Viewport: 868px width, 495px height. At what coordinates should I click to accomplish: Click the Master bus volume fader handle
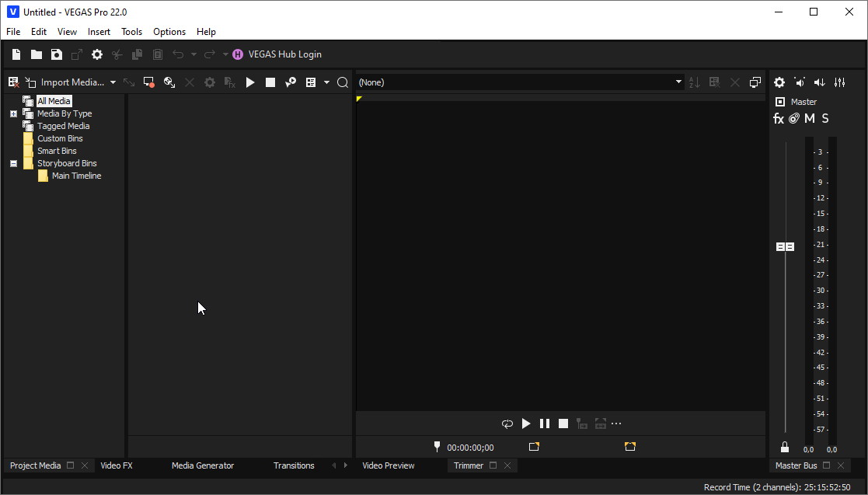[x=785, y=247]
